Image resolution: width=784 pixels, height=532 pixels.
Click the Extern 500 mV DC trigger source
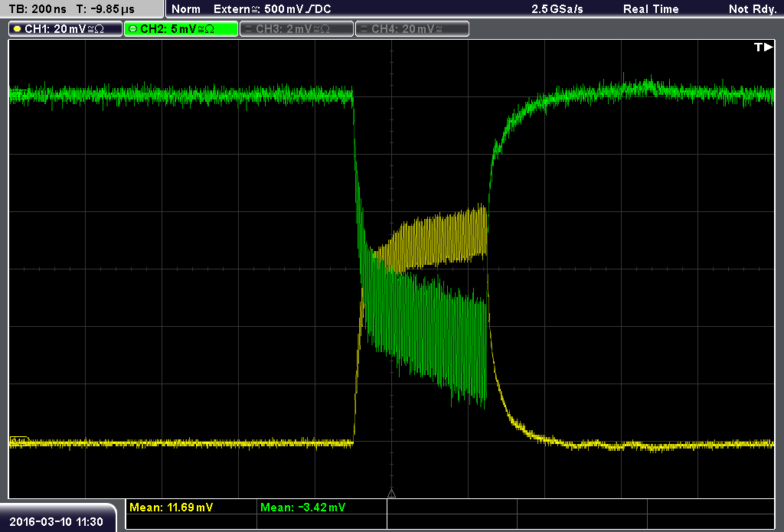(x=272, y=9)
